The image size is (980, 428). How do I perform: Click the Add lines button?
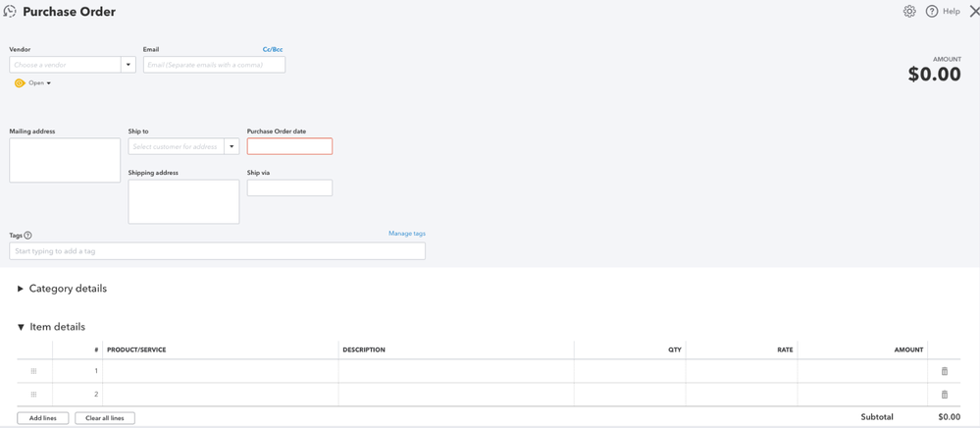[x=43, y=418]
